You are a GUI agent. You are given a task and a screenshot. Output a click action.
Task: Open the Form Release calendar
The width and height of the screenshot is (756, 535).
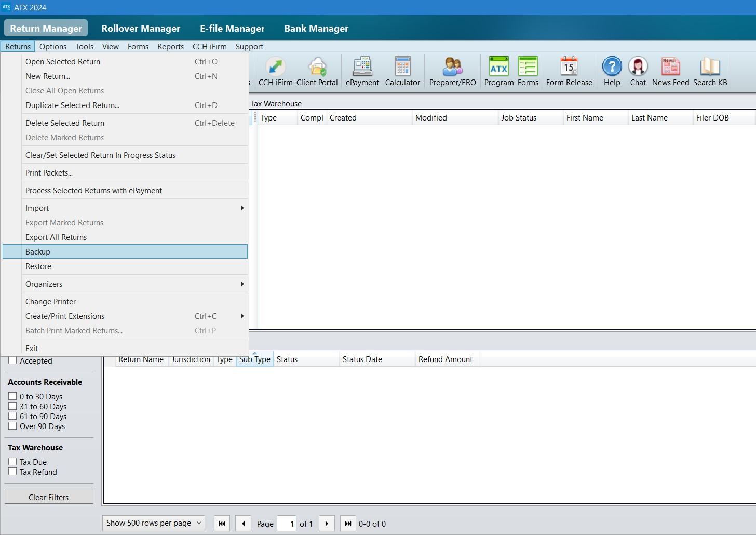point(569,72)
